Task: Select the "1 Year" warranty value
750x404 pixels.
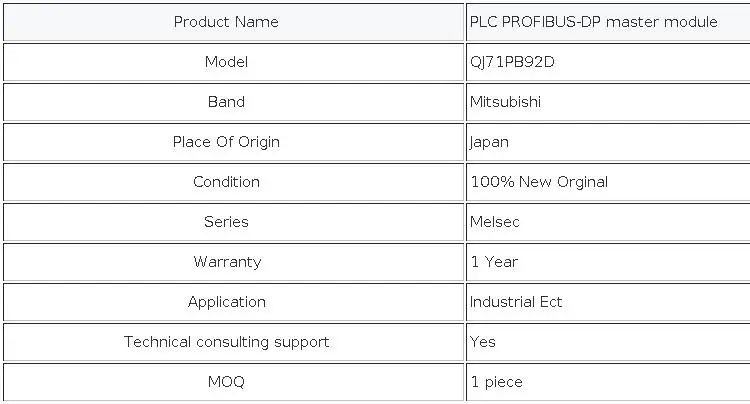Action: tap(494, 262)
